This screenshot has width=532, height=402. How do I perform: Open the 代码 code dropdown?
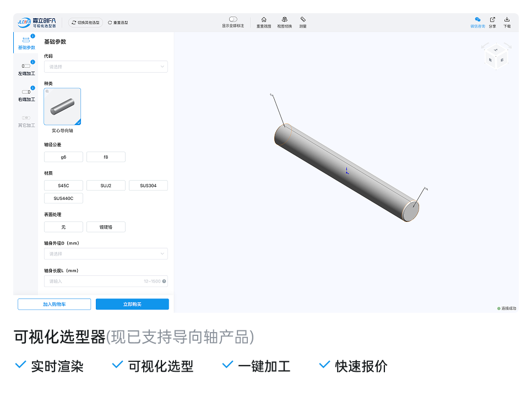(x=106, y=67)
